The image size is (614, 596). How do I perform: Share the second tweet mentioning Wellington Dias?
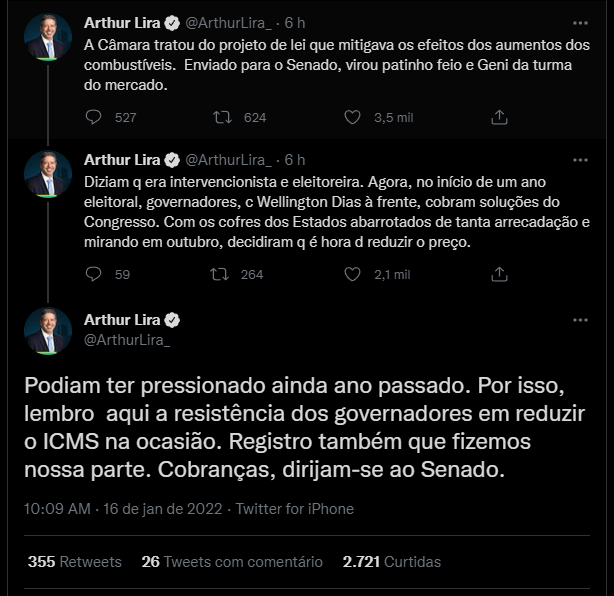[x=499, y=274]
